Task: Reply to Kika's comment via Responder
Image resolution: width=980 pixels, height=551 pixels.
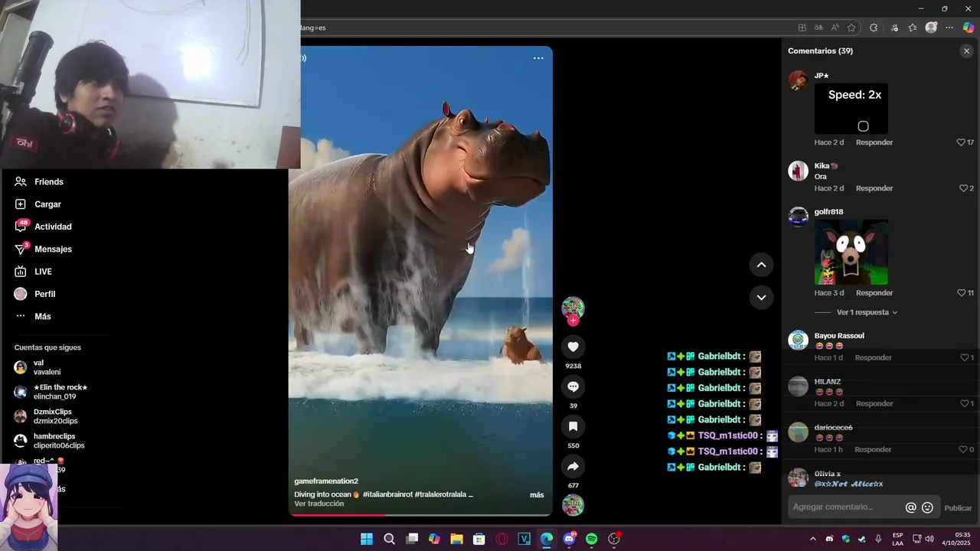Action: (x=874, y=188)
